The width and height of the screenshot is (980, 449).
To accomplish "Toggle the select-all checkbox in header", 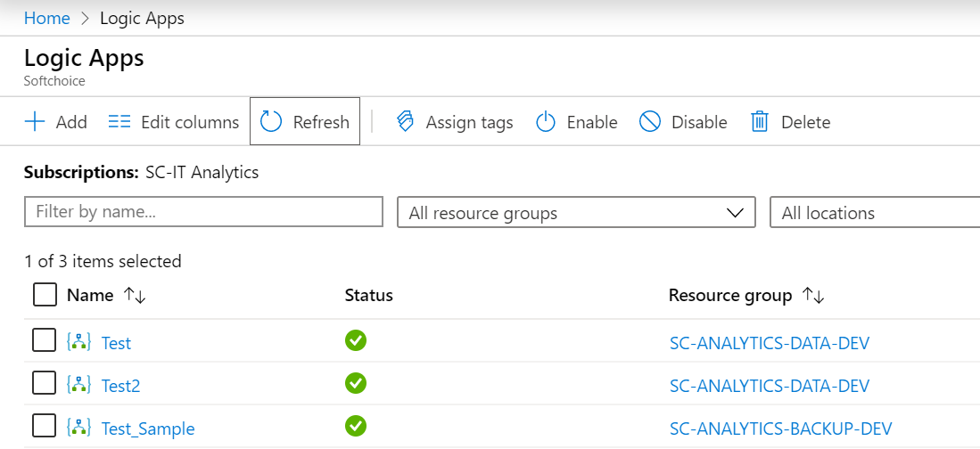I will (x=45, y=295).
